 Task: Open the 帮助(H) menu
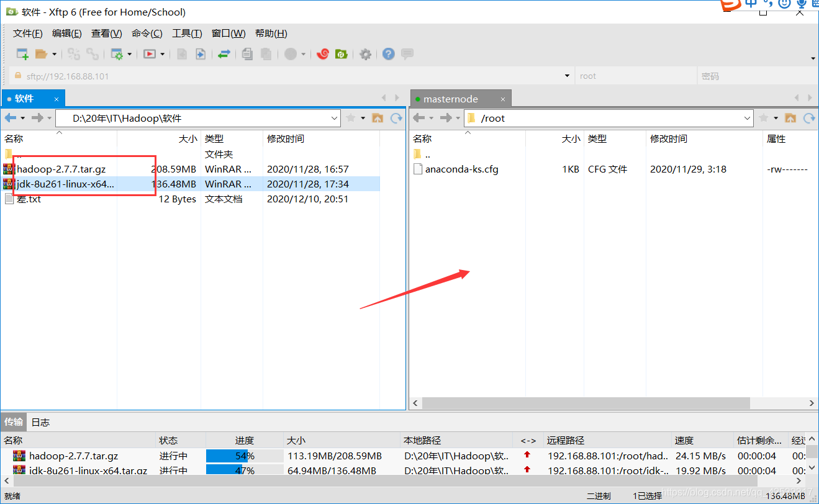click(271, 34)
